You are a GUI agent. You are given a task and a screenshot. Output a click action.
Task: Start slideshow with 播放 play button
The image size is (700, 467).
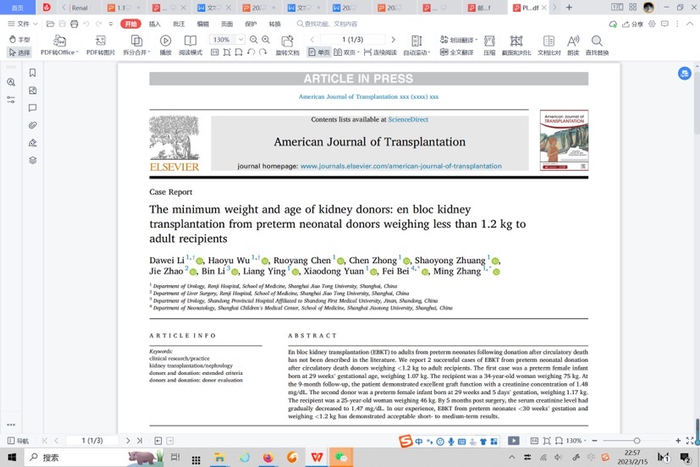point(165,45)
